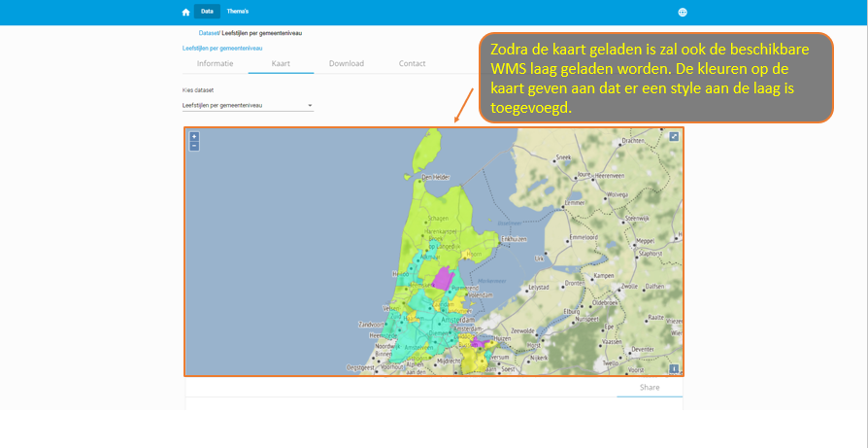The width and height of the screenshot is (868, 448).
Task: Open map attribution info icon
Action: click(674, 369)
